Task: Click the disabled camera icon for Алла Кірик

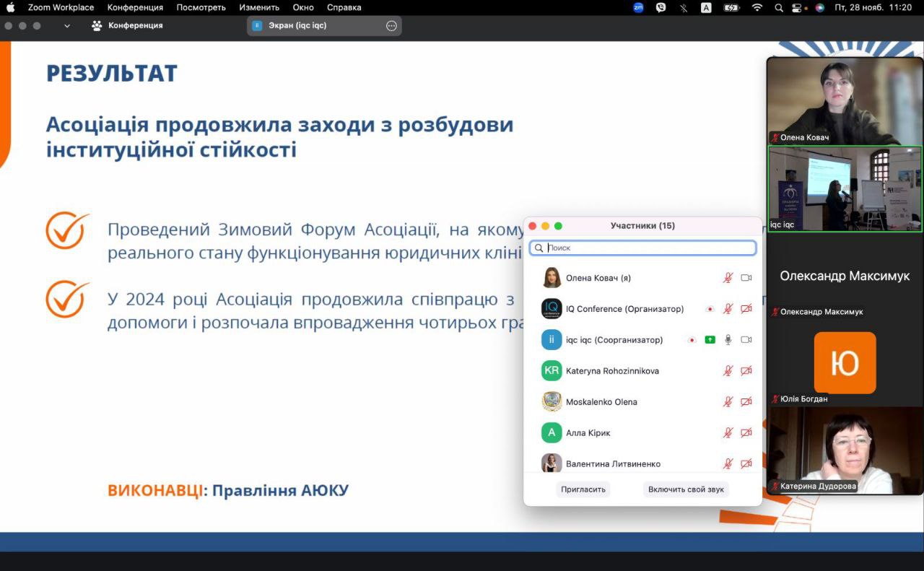Action: click(x=746, y=433)
